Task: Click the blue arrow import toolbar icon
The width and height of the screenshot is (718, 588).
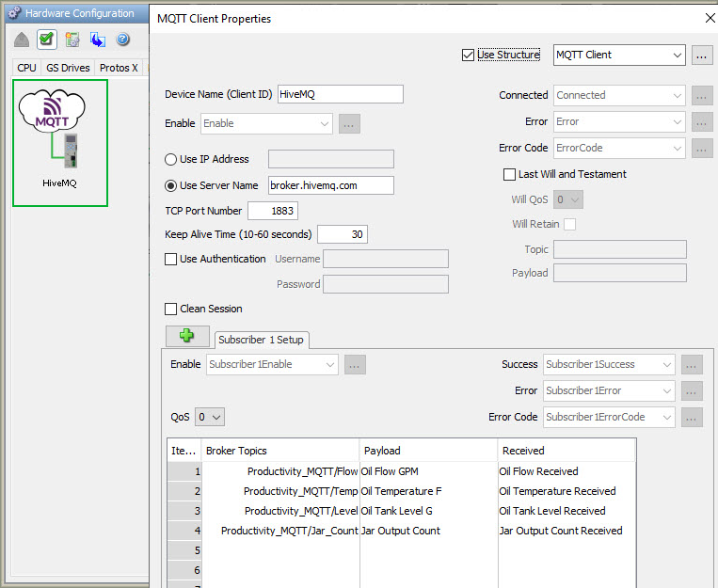Action: coord(98,40)
